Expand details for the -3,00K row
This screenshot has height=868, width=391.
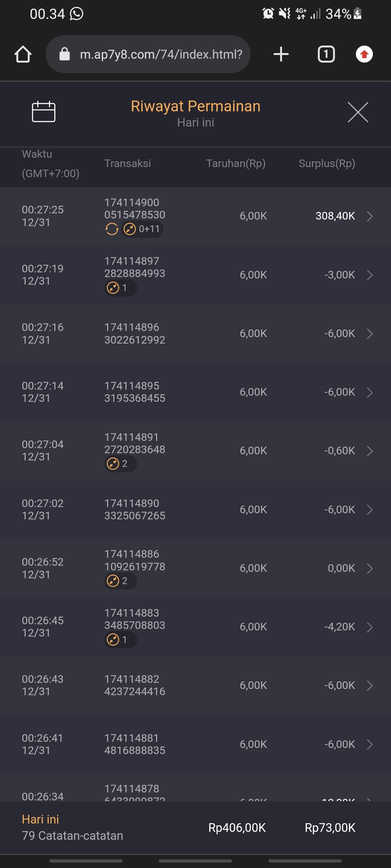[x=370, y=275]
